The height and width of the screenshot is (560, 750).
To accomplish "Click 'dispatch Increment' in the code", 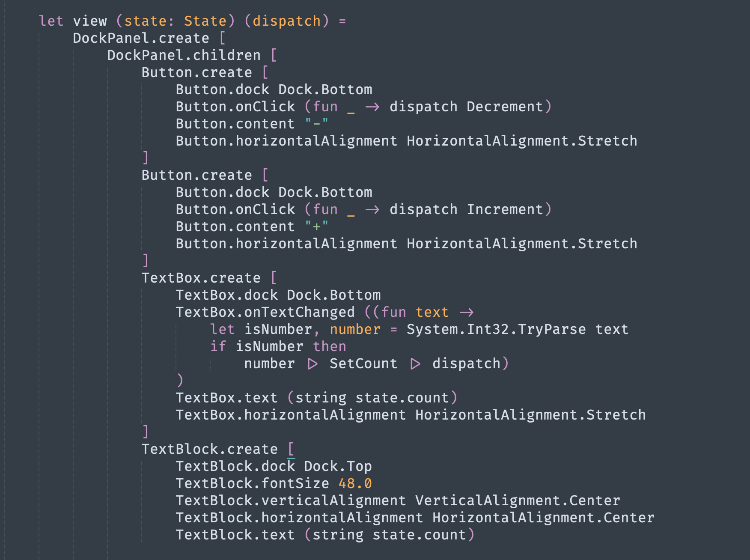I will 466,209.
